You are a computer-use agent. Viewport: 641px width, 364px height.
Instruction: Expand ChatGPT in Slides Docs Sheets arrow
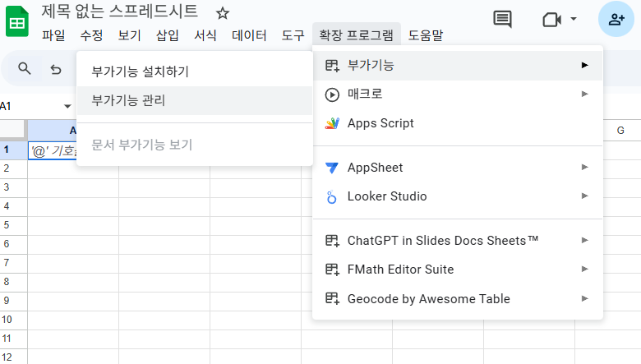coord(585,240)
